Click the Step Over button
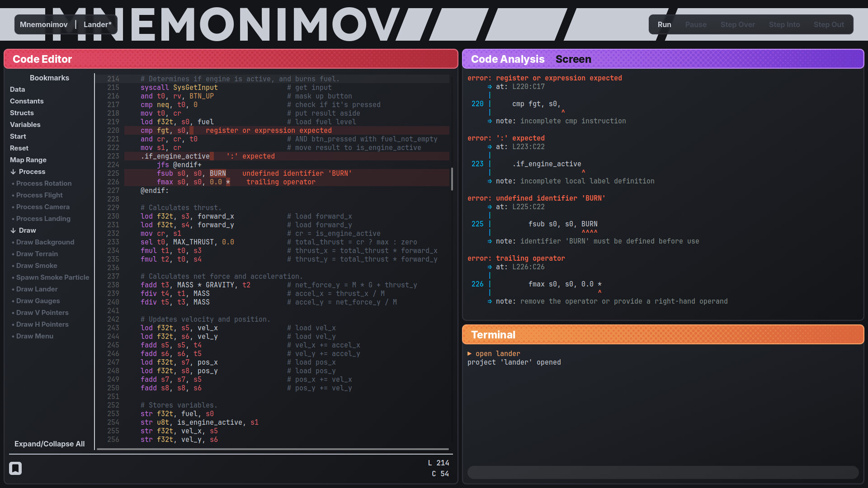 click(x=737, y=24)
